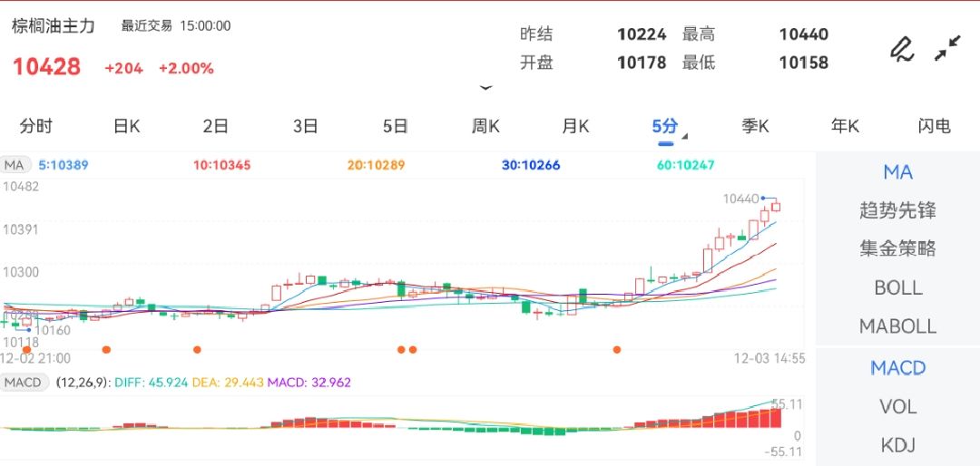The height and width of the screenshot is (466, 980).
Task: Switch to 周K chart tab
Action: tap(485, 126)
